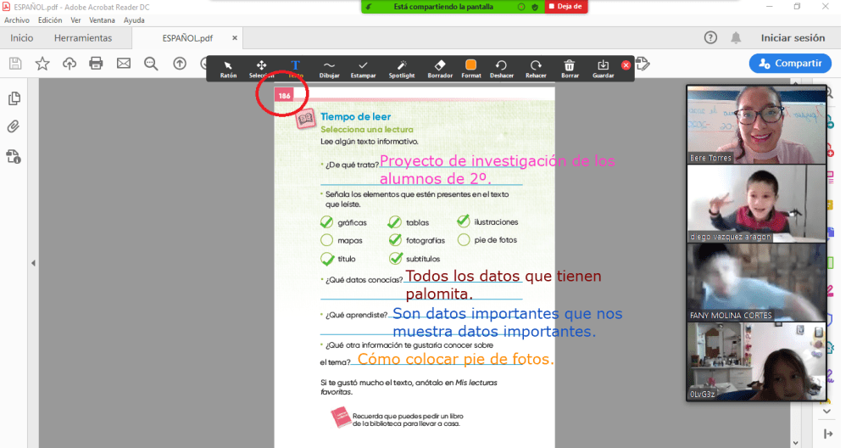Activate the Spotlight tool
The image size is (868, 448).
coord(402,68)
